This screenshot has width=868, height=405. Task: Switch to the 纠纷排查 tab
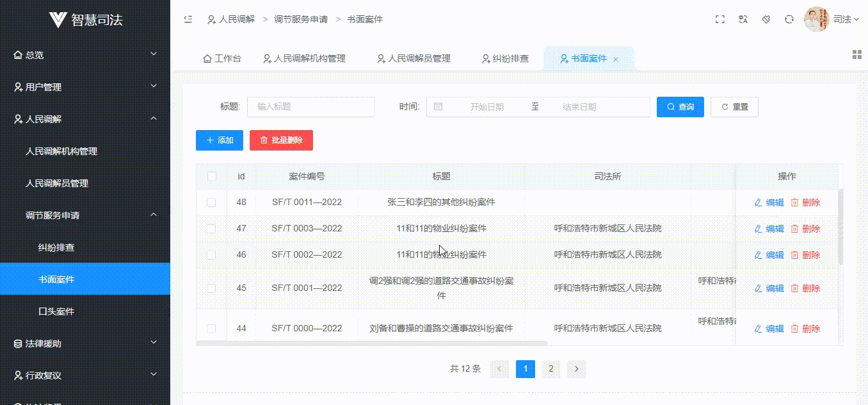(x=505, y=58)
